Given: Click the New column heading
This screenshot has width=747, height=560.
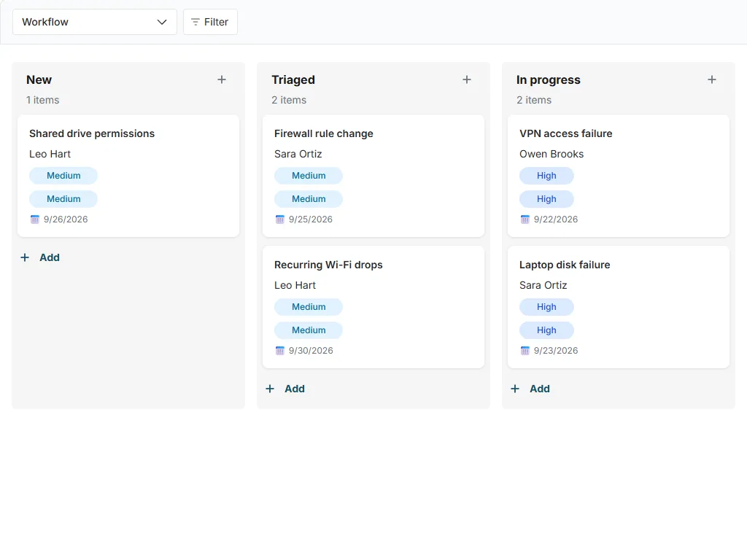Looking at the screenshot, I should click(39, 80).
